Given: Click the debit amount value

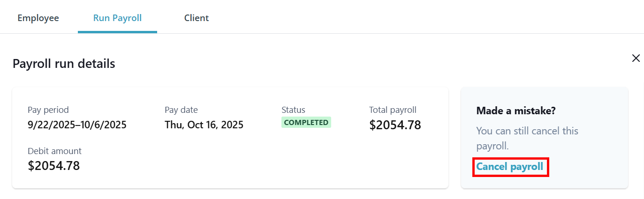Looking at the screenshot, I should click(x=53, y=165).
